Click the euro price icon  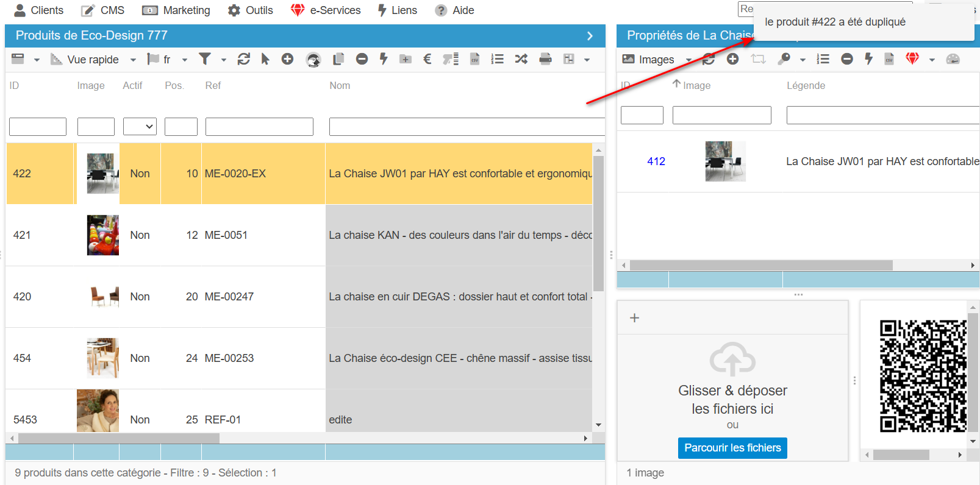(x=427, y=59)
